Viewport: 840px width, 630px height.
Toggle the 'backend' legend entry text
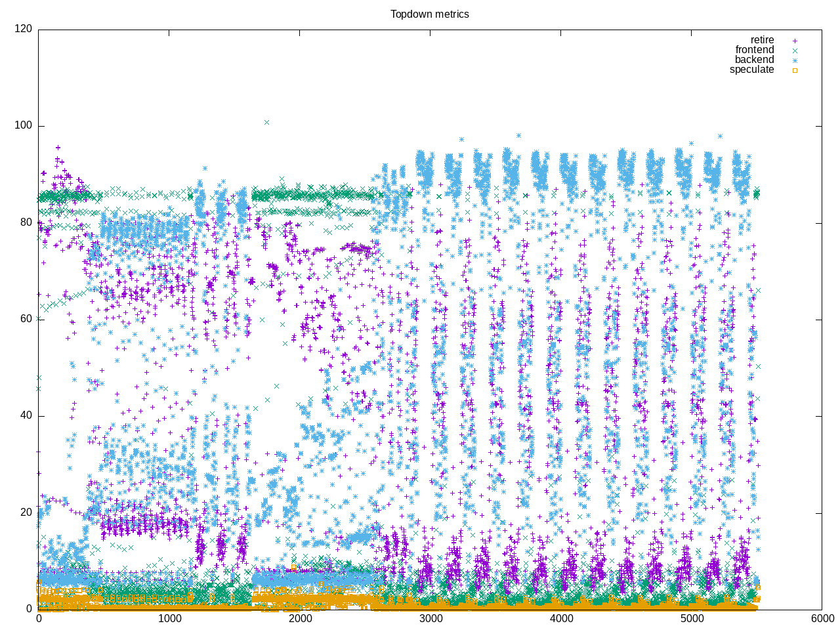pyautogui.click(x=754, y=60)
